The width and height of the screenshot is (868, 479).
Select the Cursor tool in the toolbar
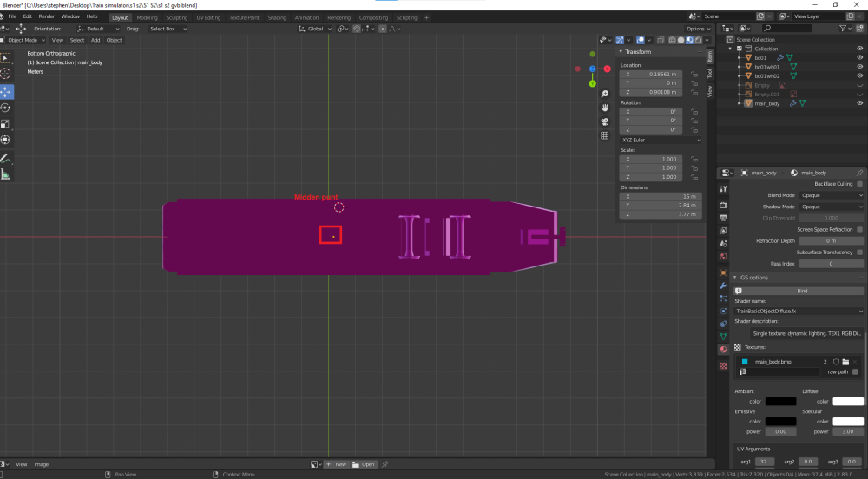tap(5, 74)
